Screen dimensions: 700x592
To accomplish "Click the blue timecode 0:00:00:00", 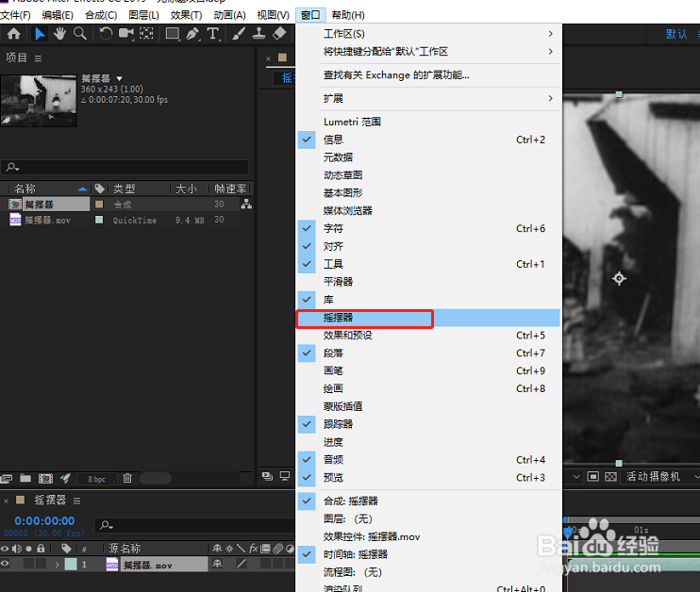I will 44,520.
